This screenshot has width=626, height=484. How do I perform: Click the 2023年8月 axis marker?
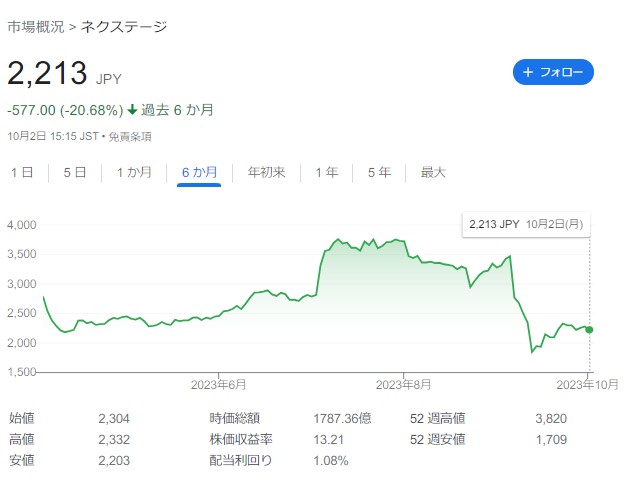(403, 385)
